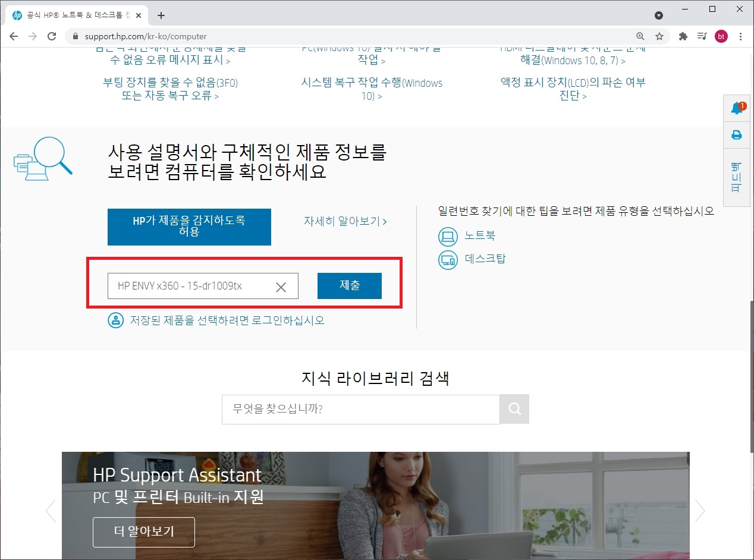Click the desktop icon next to 데스크탑

448,259
